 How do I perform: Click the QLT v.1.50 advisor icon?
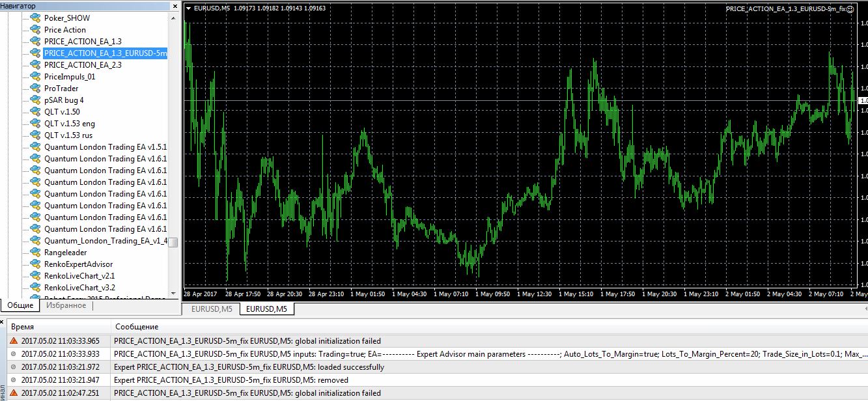tap(35, 112)
